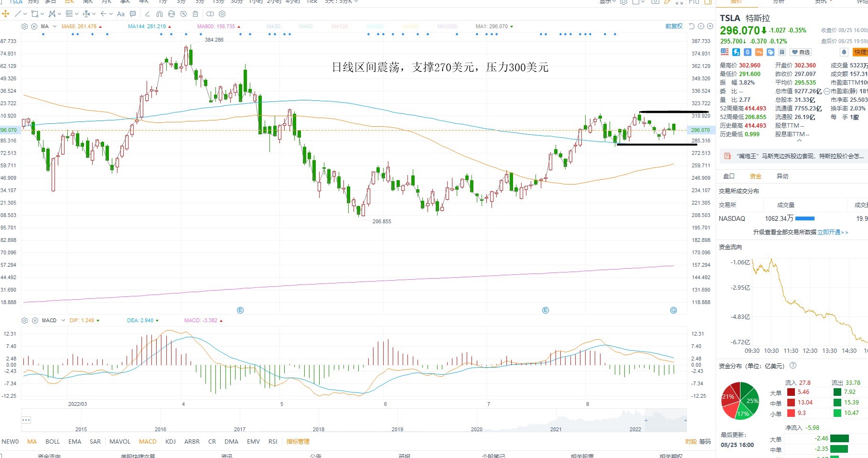
Task: Click the timeline ellipsis button
Action: coord(26,420)
